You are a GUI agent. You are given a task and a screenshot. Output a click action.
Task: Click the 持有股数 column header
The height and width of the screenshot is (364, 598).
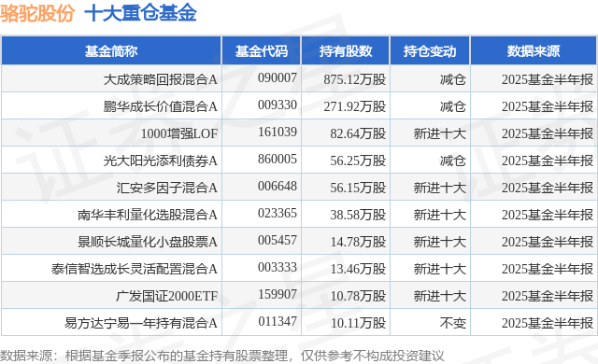[345, 51]
